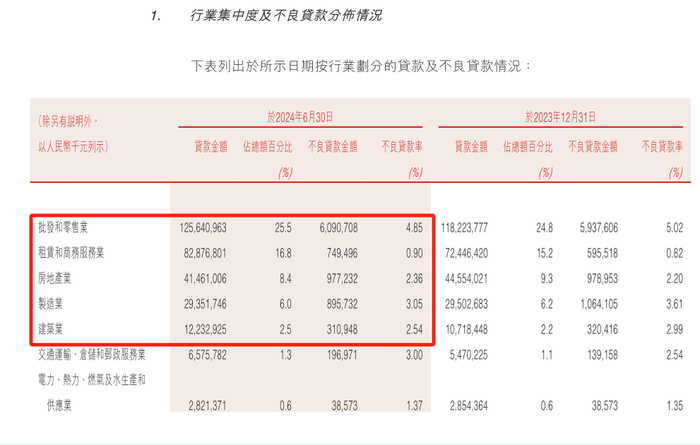The height and width of the screenshot is (445, 700).
Task: Click the NPL ratio 2.99
Action: tap(675, 330)
